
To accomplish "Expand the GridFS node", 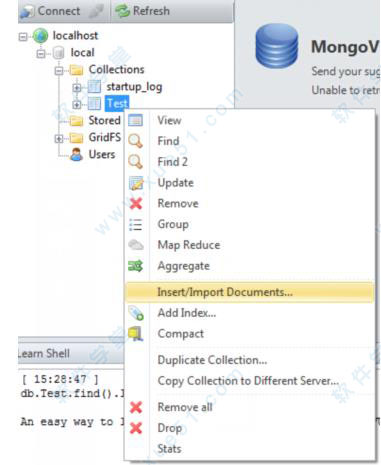I will click(x=59, y=138).
